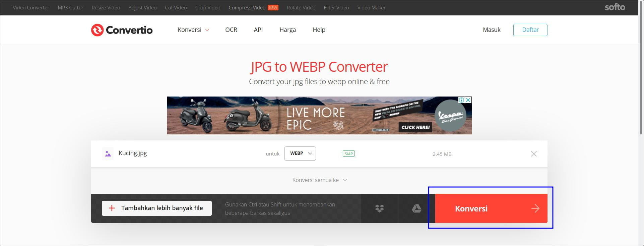Expand the Konversi navigation menu
The image size is (644, 246).
tap(193, 30)
